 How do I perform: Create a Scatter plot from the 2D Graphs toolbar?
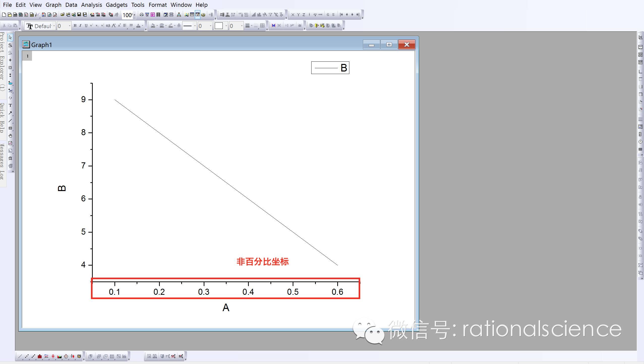click(27, 356)
